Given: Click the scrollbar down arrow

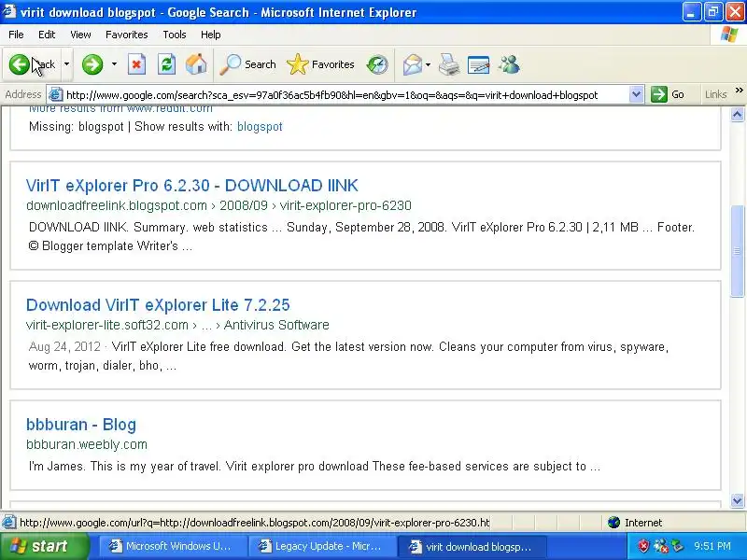Looking at the screenshot, I should pos(737,500).
